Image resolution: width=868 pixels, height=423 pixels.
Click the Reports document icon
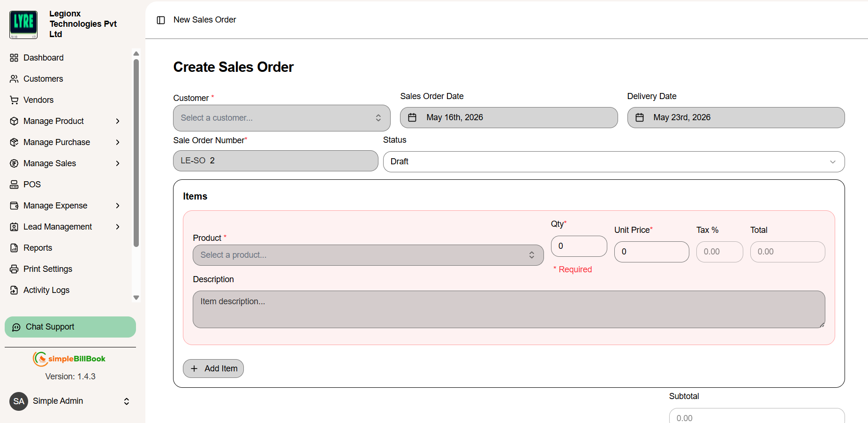coord(14,248)
